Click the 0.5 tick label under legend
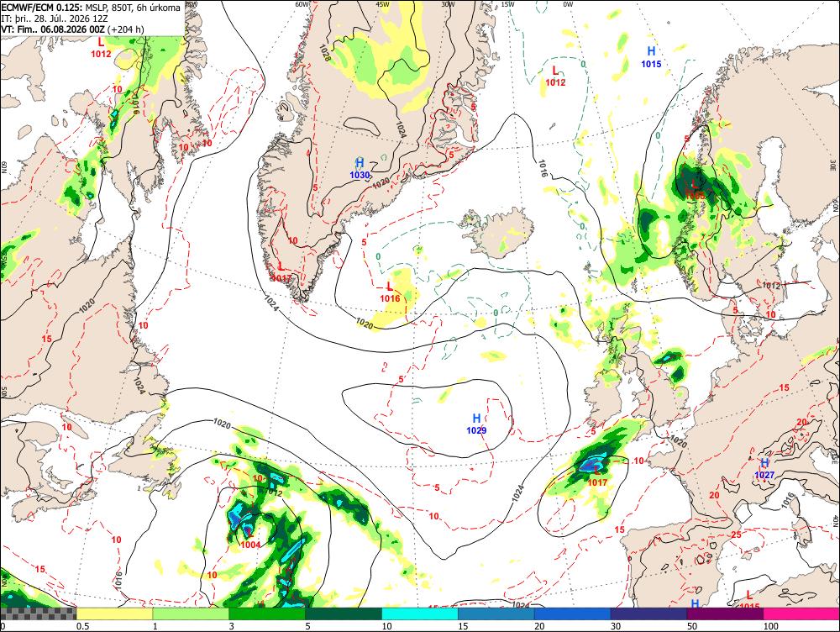Image resolution: width=840 pixels, height=632 pixels. (x=82, y=626)
